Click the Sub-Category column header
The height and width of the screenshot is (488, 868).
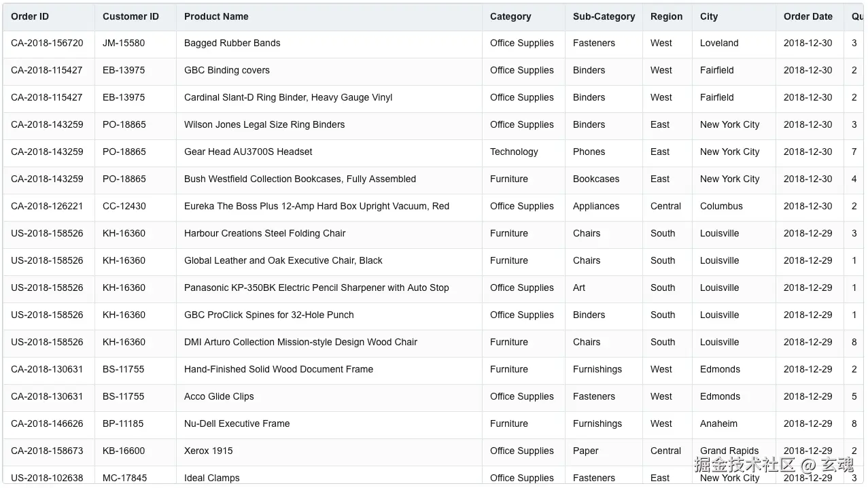[604, 16]
